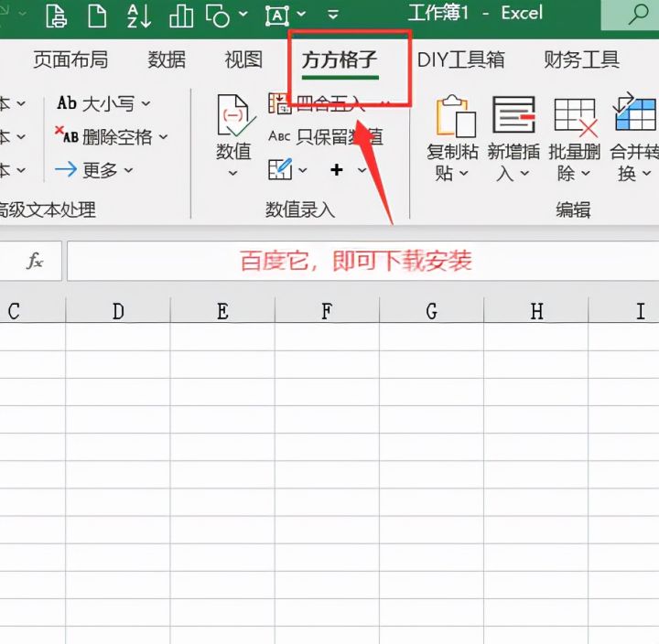
Task: Click the first cell under column D
Action: (x=118, y=337)
